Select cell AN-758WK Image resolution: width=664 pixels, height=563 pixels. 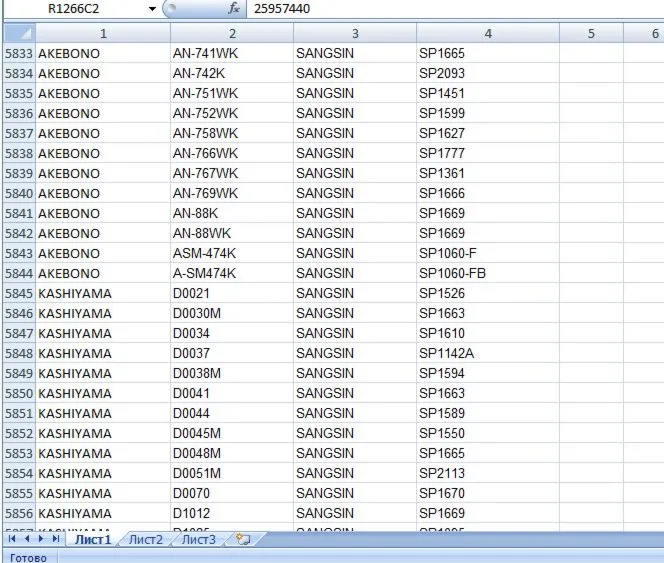[232, 133]
